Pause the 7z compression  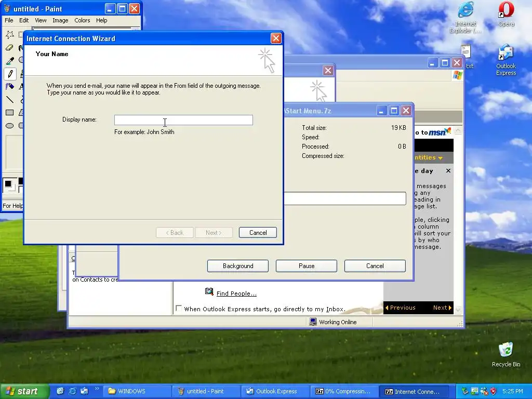pyautogui.click(x=307, y=266)
